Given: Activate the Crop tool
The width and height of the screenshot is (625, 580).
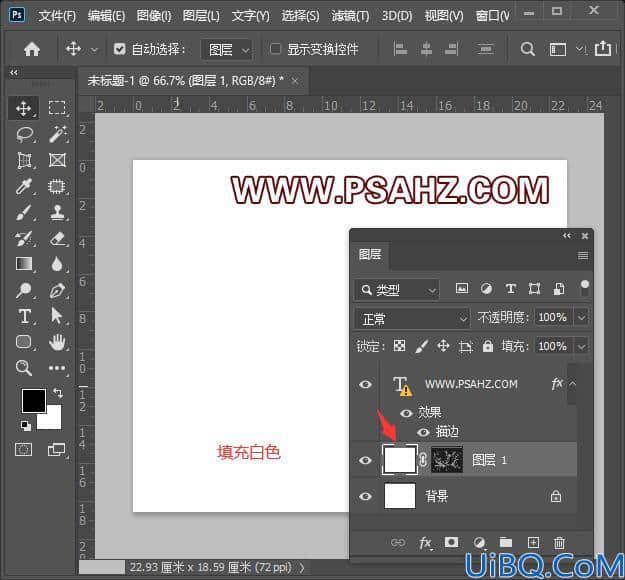Looking at the screenshot, I should 24,160.
